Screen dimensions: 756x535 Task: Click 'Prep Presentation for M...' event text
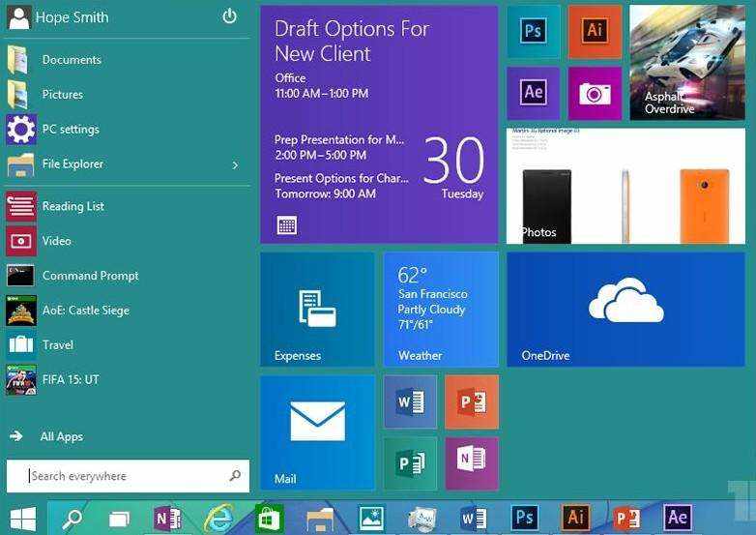pyautogui.click(x=339, y=140)
